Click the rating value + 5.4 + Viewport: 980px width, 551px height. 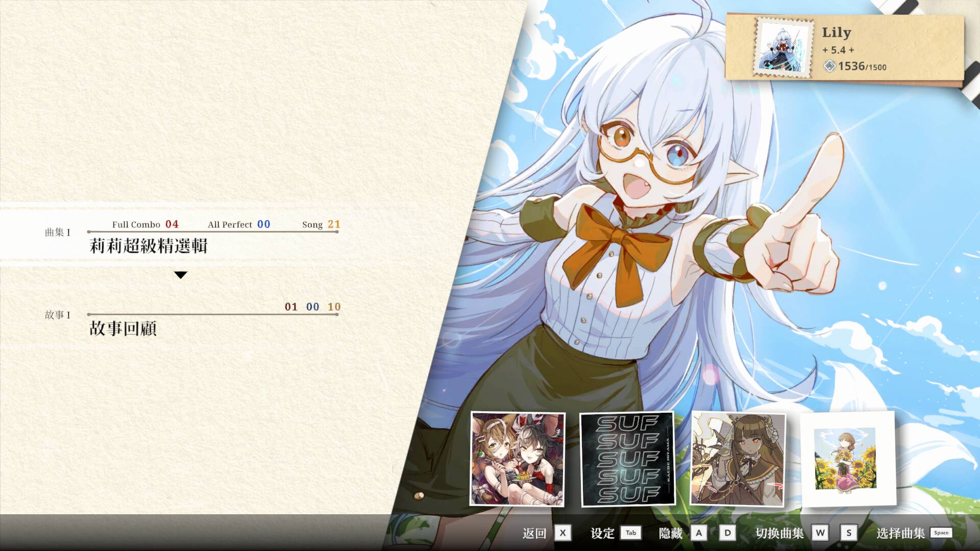click(838, 50)
